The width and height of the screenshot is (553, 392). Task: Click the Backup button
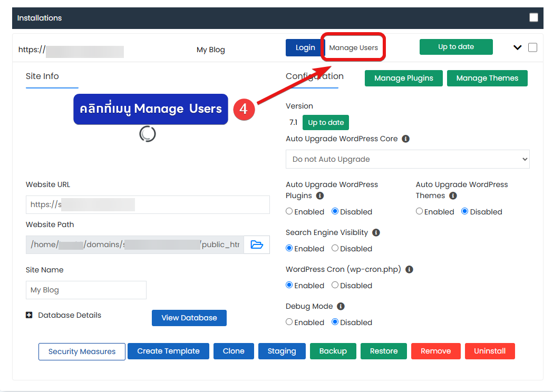coord(333,351)
